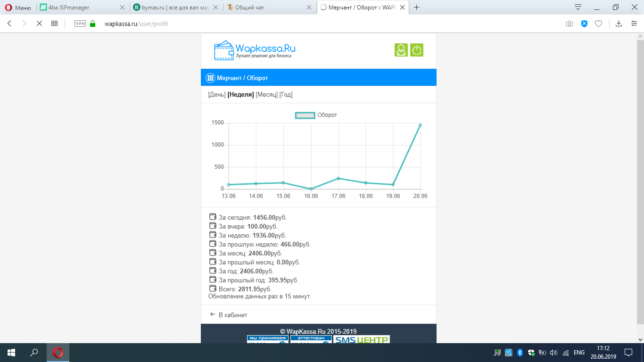Stop page loading with the X button

coord(39,24)
